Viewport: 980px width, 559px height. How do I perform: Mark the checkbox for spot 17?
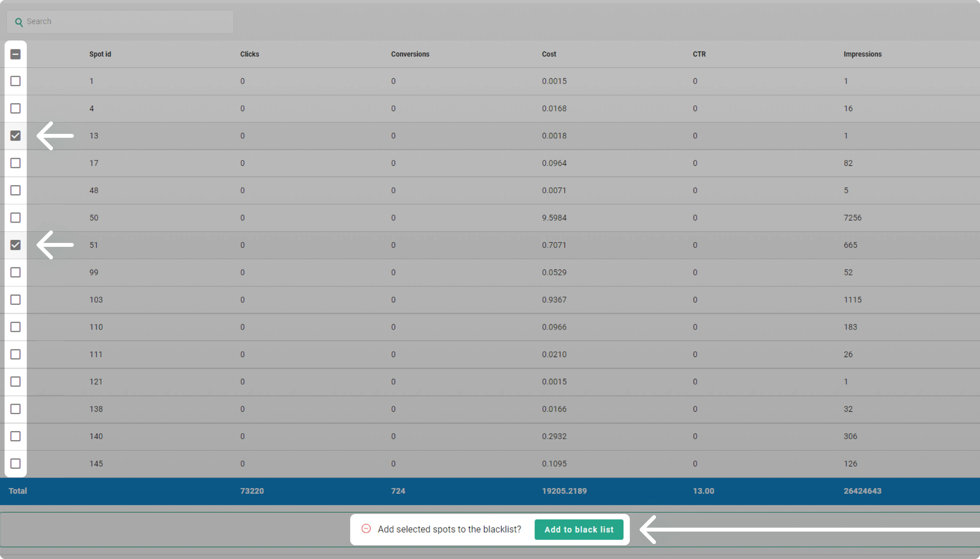pyautogui.click(x=15, y=163)
